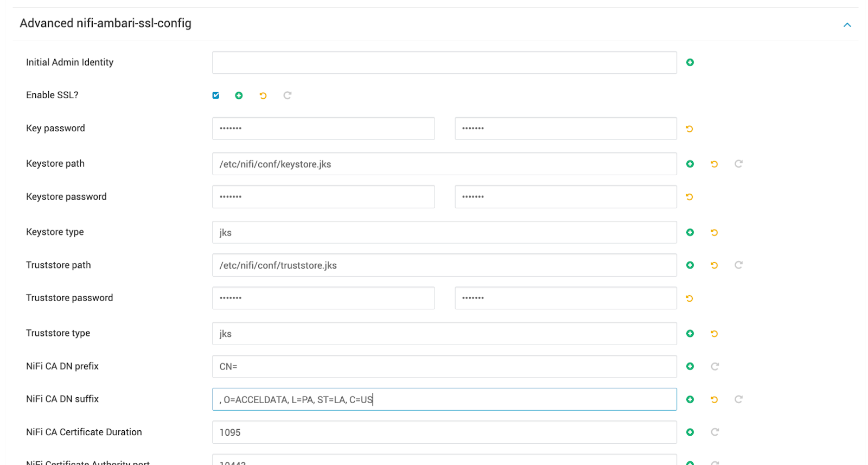
Task: Click into the Initial Admin Identity field
Action: (444, 62)
